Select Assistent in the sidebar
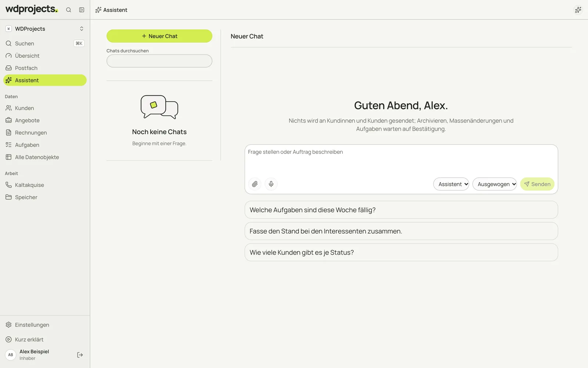The width and height of the screenshot is (588, 368). pyautogui.click(x=45, y=80)
